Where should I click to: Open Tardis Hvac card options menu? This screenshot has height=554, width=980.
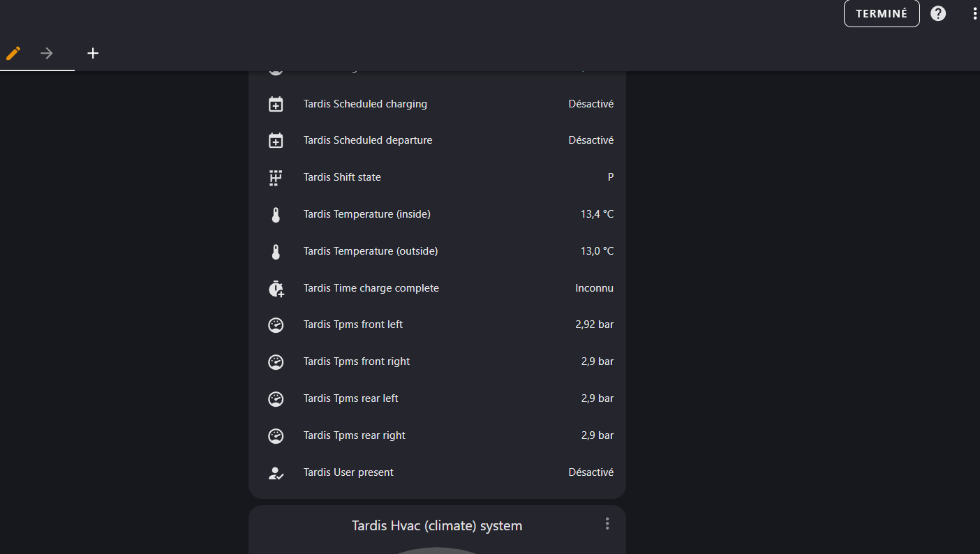coord(607,523)
